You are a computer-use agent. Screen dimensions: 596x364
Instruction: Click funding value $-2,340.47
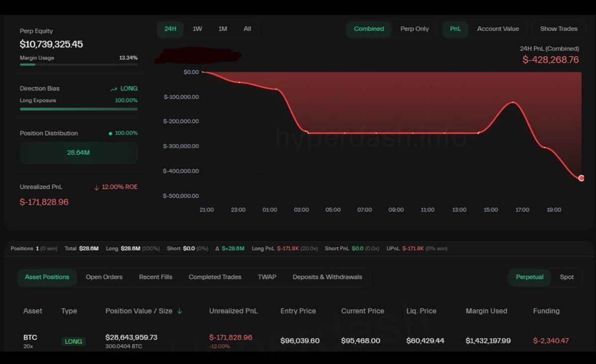(551, 341)
